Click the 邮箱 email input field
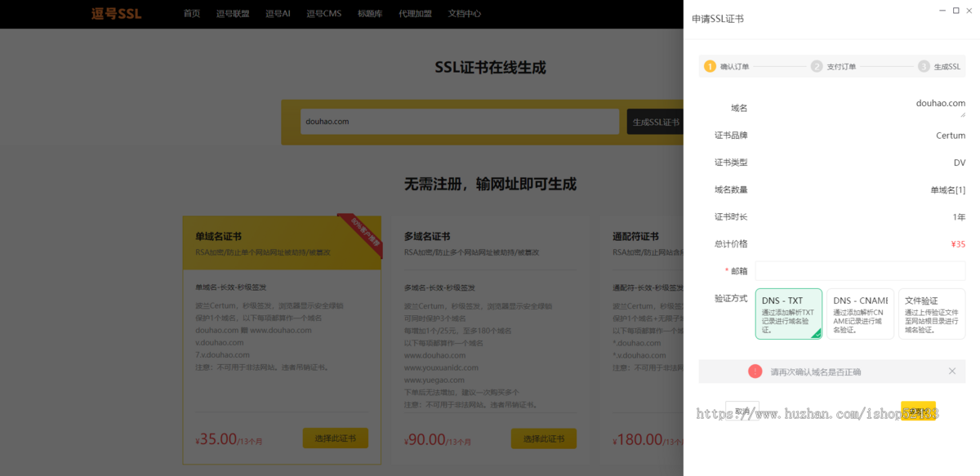The height and width of the screenshot is (476, 980). tap(861, 270)
